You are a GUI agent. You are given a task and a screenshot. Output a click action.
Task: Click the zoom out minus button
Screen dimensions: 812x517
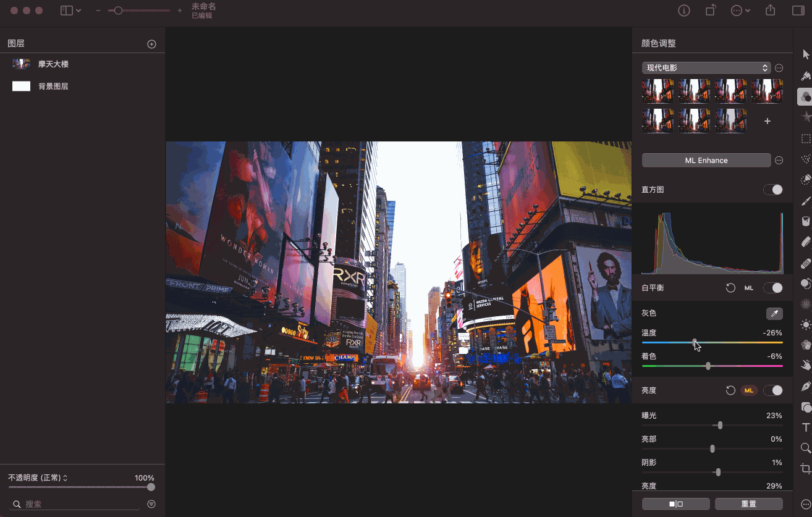[98, 11]
